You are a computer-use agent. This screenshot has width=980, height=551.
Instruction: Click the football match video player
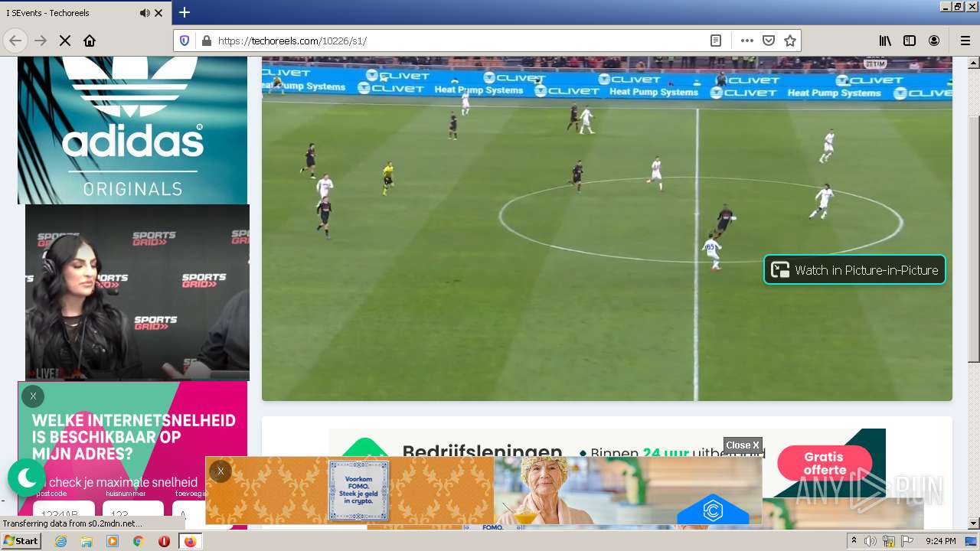tap(606, 229)
